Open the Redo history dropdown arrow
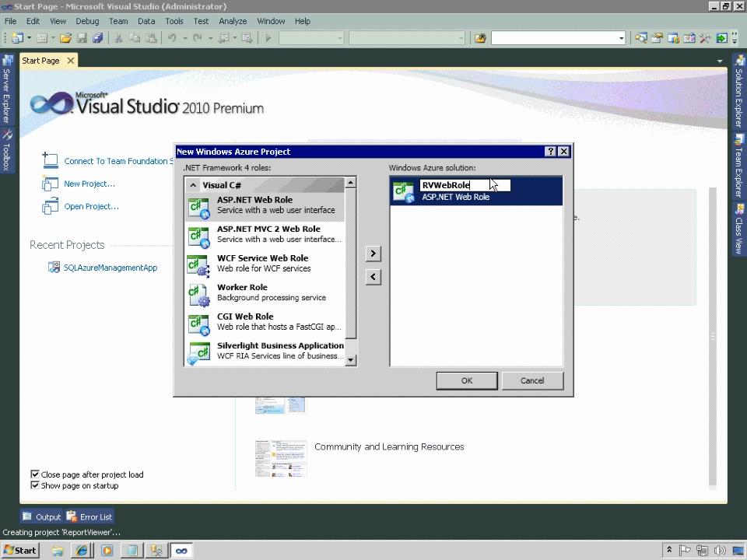 coord(210,37)
